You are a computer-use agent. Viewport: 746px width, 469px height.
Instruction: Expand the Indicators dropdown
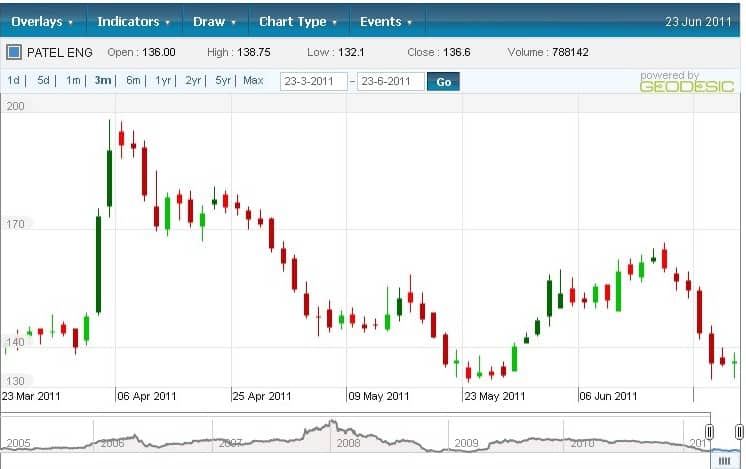133,21
